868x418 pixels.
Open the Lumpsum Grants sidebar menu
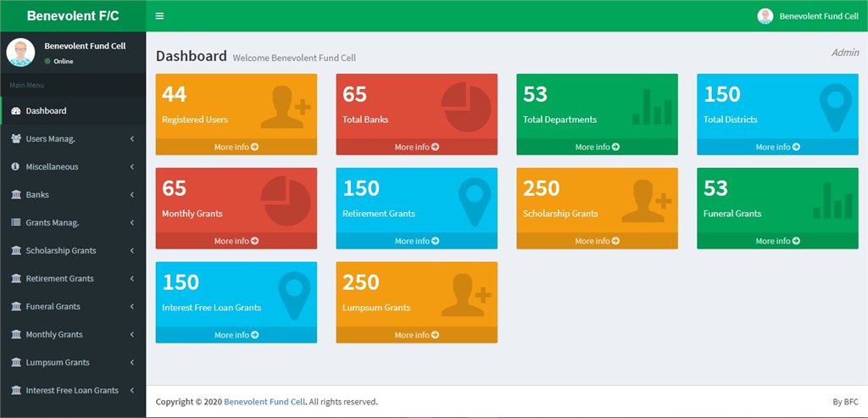point(57,363)
